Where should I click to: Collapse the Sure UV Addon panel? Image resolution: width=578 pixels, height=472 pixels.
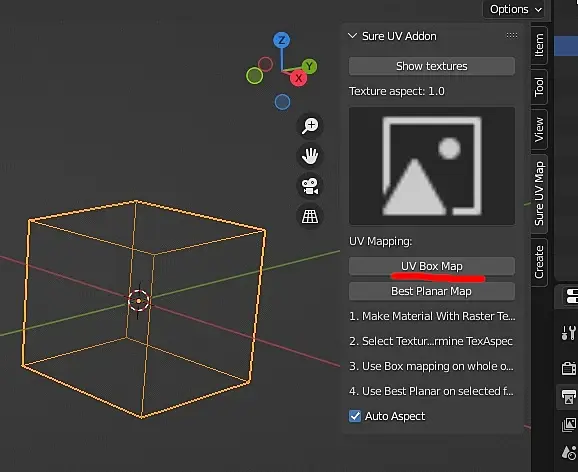(353, 36)
